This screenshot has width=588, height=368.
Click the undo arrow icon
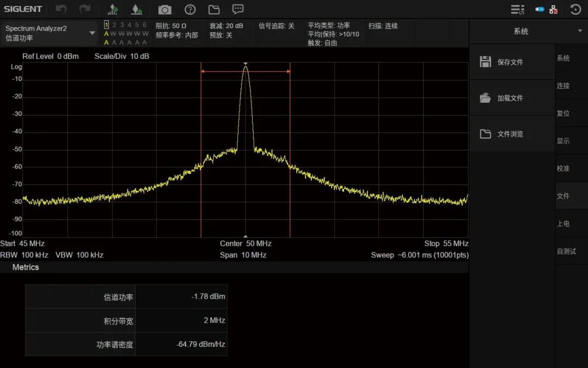[x=61, y=9]
